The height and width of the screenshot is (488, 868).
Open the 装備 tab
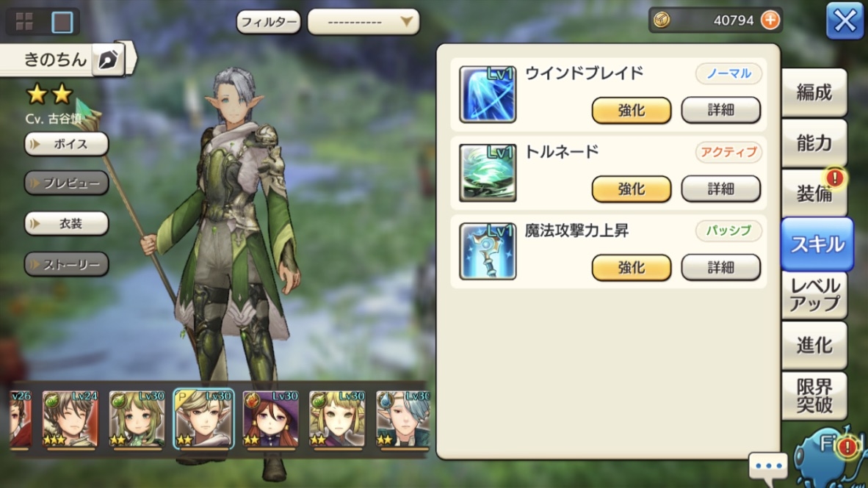click(x=814, y=193)
